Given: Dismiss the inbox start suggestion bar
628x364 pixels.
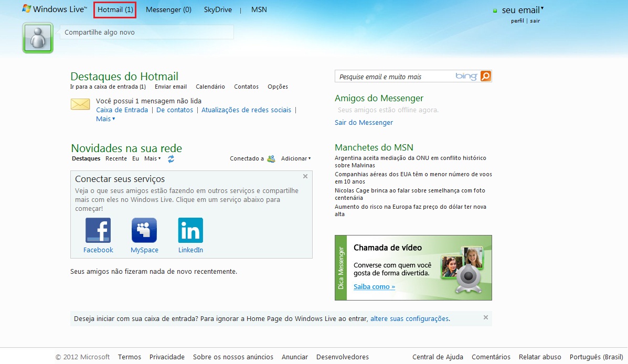Looking at the screenshot, I should click(485, 317).
